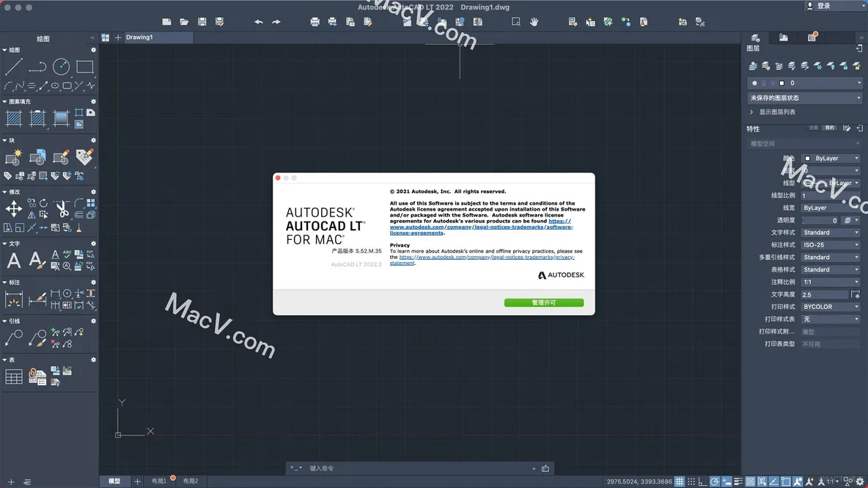
Task: Toggle ortho mode in status bar
Action: tap(703, 482)
